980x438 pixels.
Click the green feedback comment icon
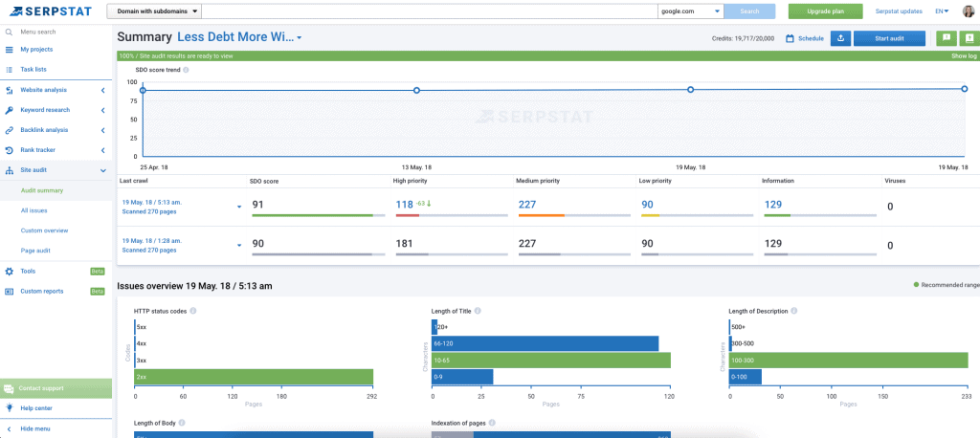[946, 38]
